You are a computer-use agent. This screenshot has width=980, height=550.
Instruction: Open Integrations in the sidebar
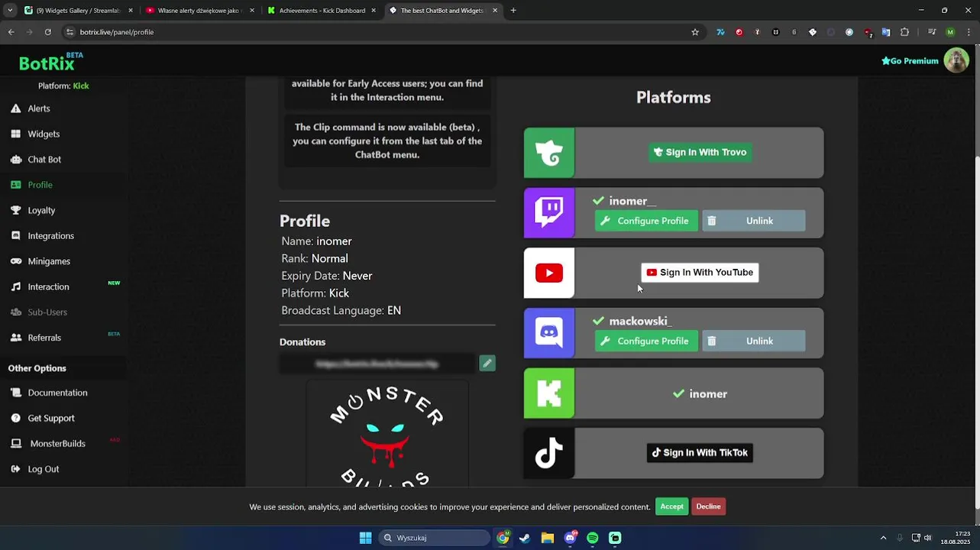coord(50,236)
